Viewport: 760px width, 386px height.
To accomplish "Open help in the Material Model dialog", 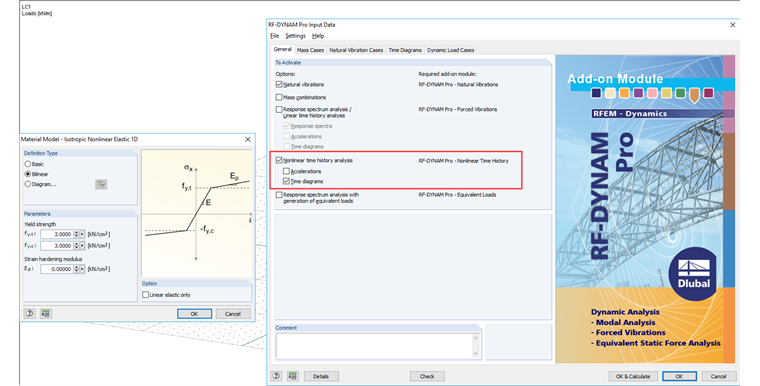I will (30, 314).
